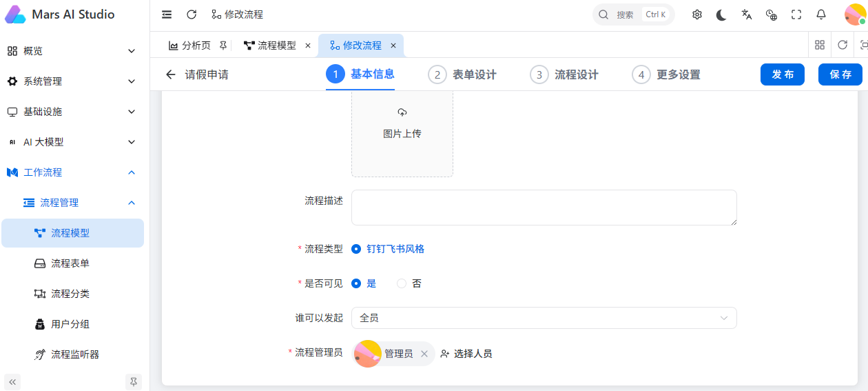Open 流程监听器 in sidebar

coord(72,354)
